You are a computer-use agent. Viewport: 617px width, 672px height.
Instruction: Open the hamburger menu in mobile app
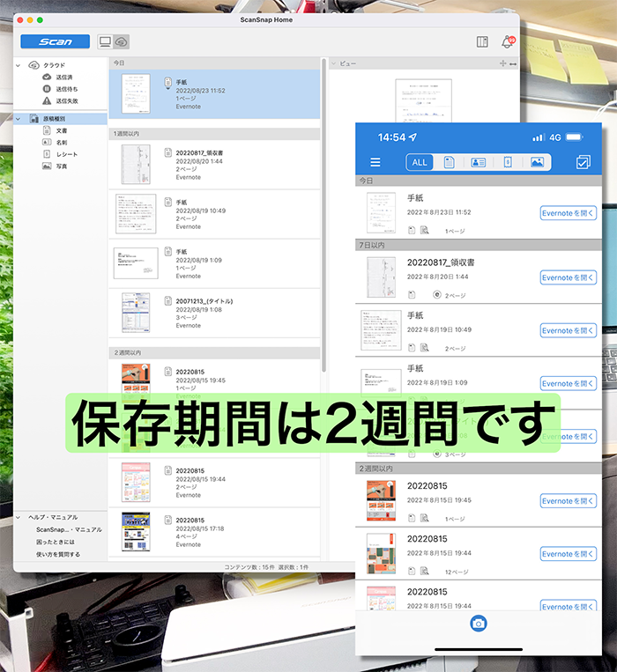tap(375, 162)
